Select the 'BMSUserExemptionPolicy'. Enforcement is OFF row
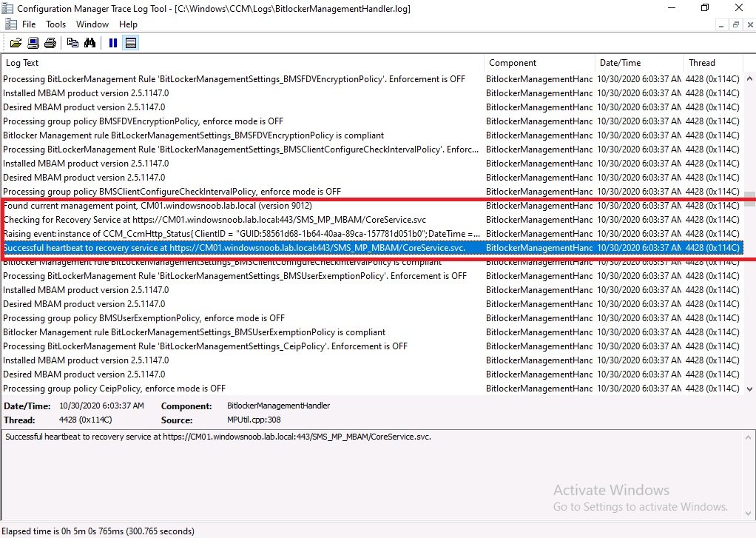Screen dimensions: 756x538 [x=372, y=276]
